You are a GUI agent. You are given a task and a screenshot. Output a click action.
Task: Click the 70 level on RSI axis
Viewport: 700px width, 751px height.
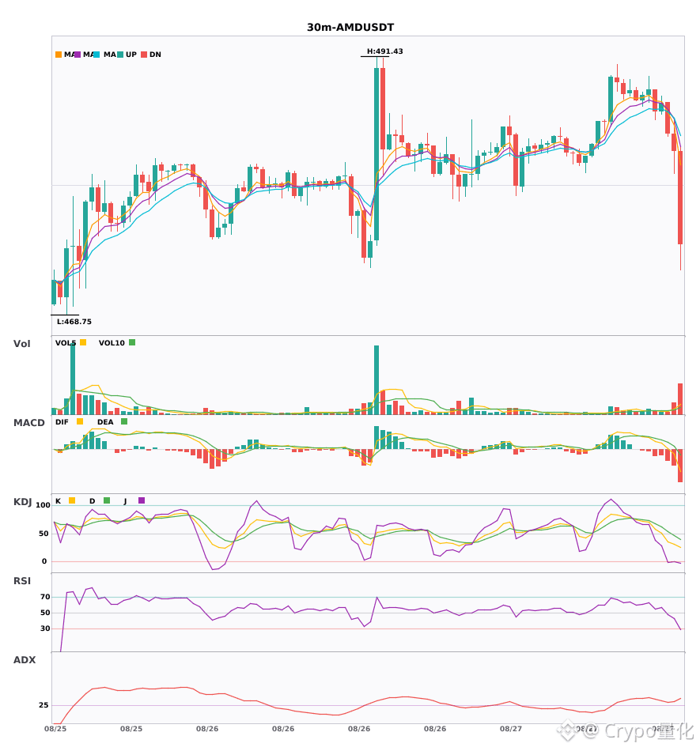[x=45, y=597]
